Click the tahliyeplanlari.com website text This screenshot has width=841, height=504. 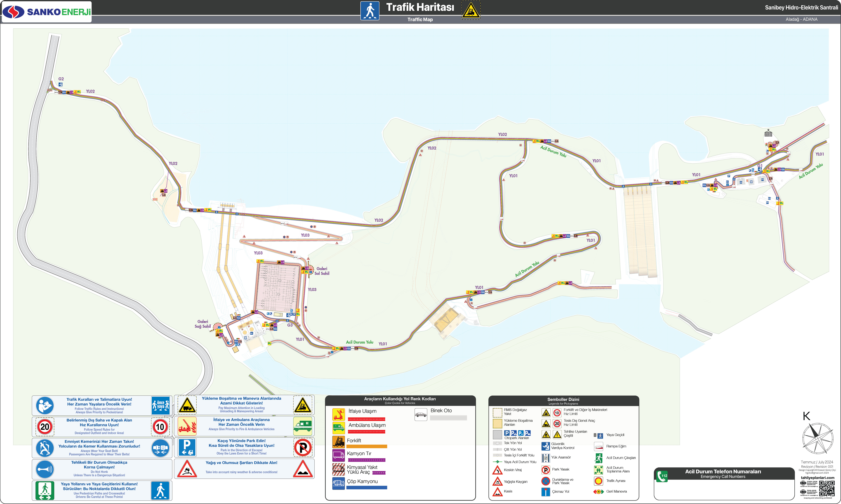click(x=817, y=477)
